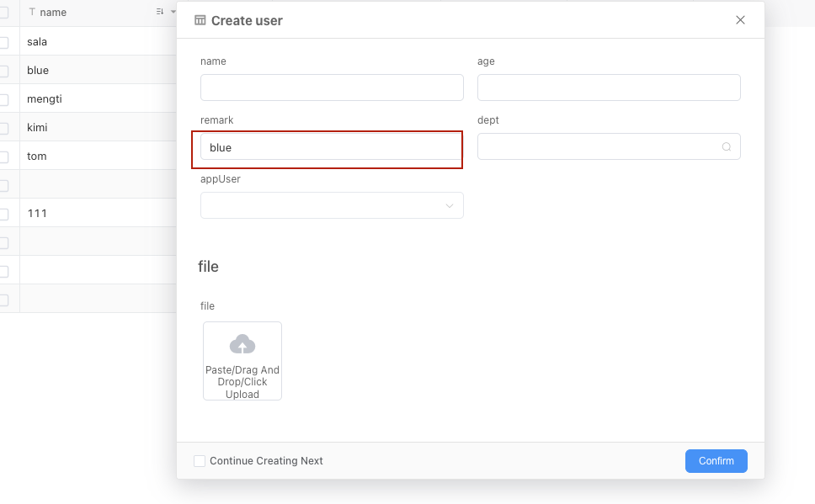
Task: Click the chevron icon in the appUser field
Action: pyautogui.click(x=450, y=204)
